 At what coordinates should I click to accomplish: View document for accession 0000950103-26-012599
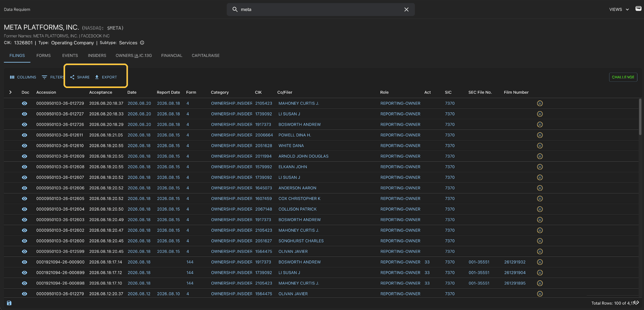24,252
